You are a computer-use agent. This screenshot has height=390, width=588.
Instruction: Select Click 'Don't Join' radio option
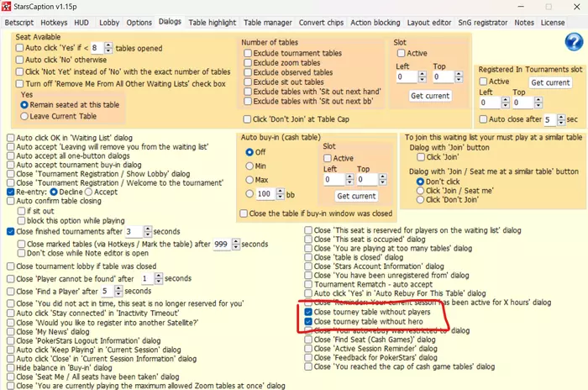click(x=420, y=200)
